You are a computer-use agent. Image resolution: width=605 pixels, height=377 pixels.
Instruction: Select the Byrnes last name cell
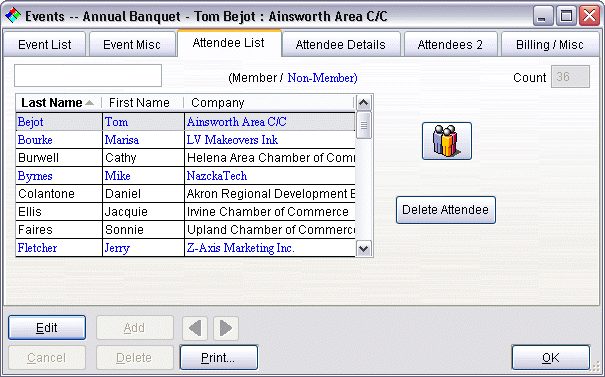(59, 176)
